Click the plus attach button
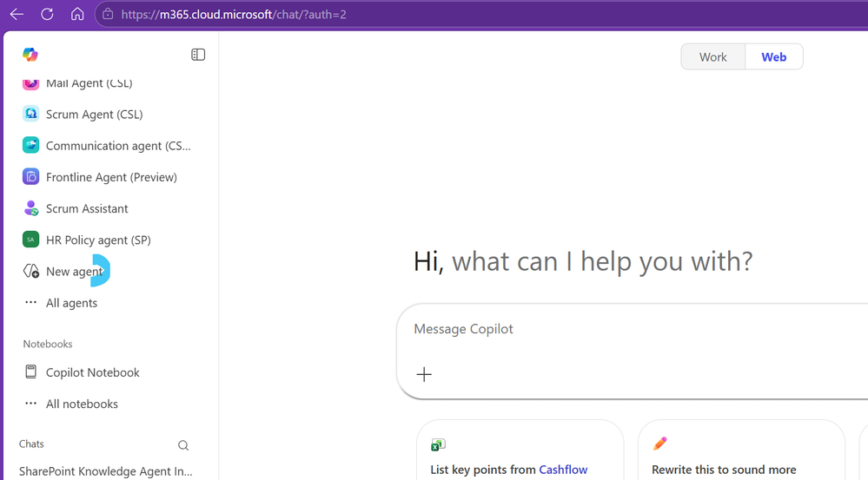 [x=424, y=374]
